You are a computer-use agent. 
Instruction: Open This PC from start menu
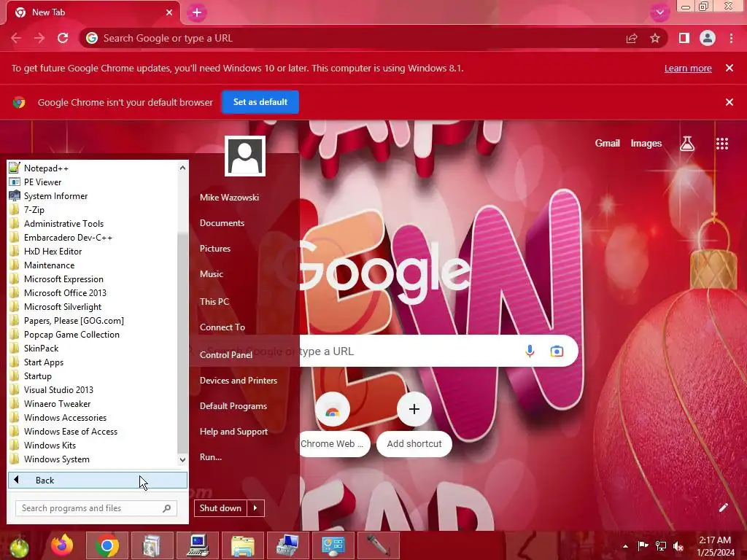click(214, 301)
